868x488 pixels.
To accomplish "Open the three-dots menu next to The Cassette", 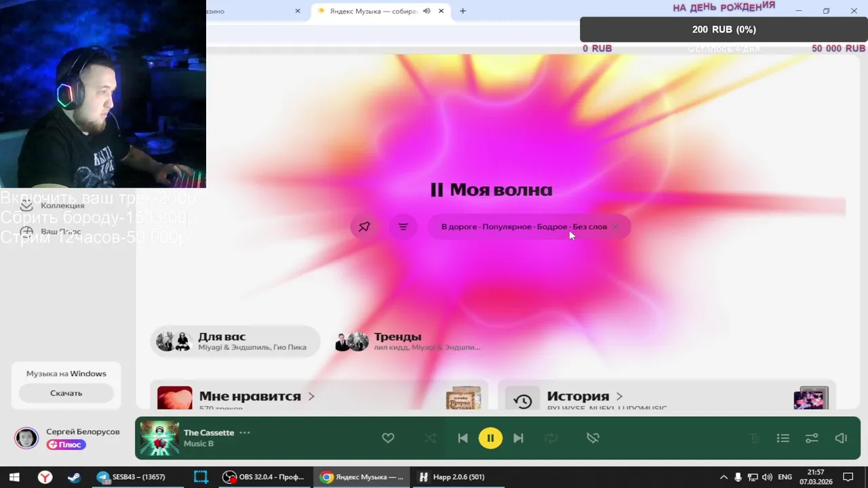I will [x=245, y=432].
